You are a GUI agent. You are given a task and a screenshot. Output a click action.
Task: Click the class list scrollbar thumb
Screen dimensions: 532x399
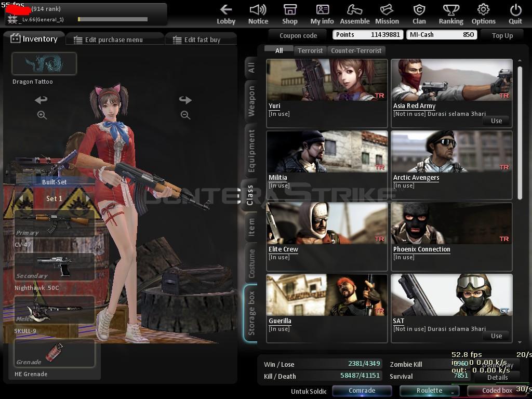520,132
